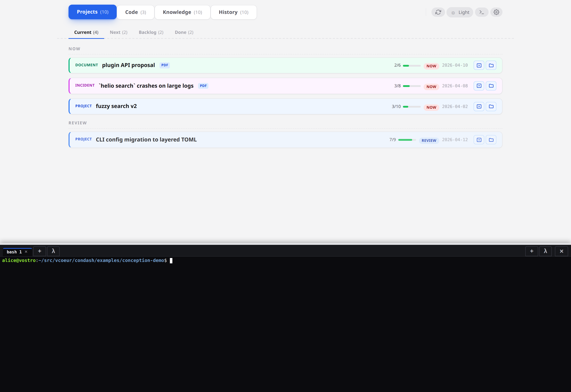Toggle the terminal panel visibility
Screen dimensions: 571x392
coord(482,12)
